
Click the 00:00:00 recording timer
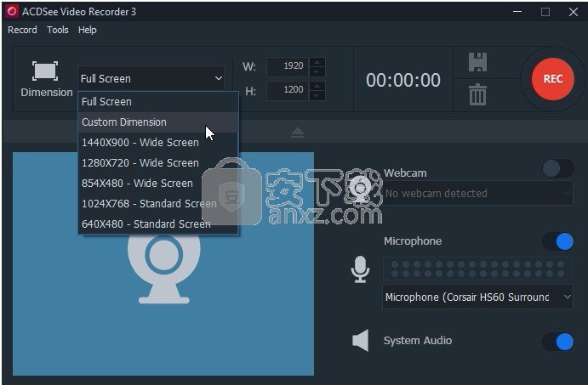click(x=403, y=80)
